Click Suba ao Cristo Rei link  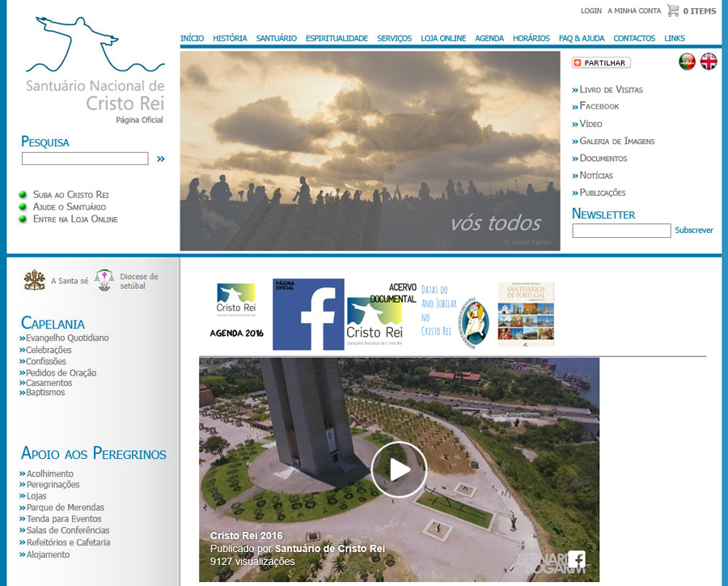pos(70,195)
